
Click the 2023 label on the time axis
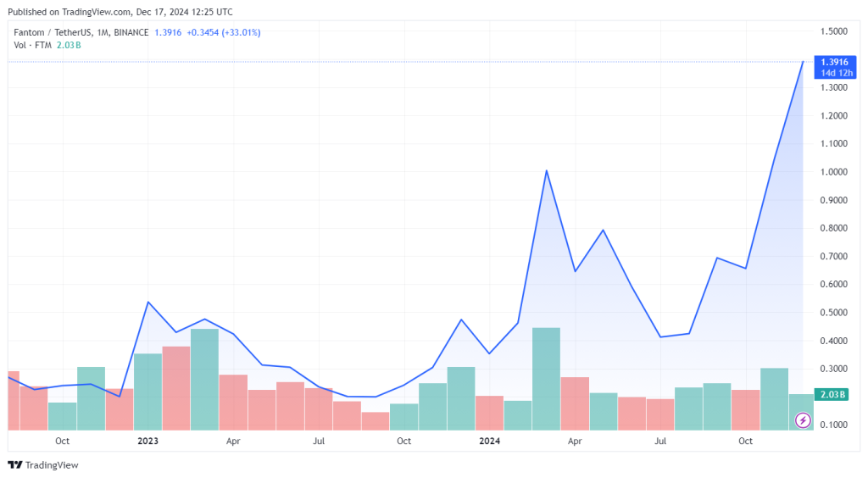(147, 441)
